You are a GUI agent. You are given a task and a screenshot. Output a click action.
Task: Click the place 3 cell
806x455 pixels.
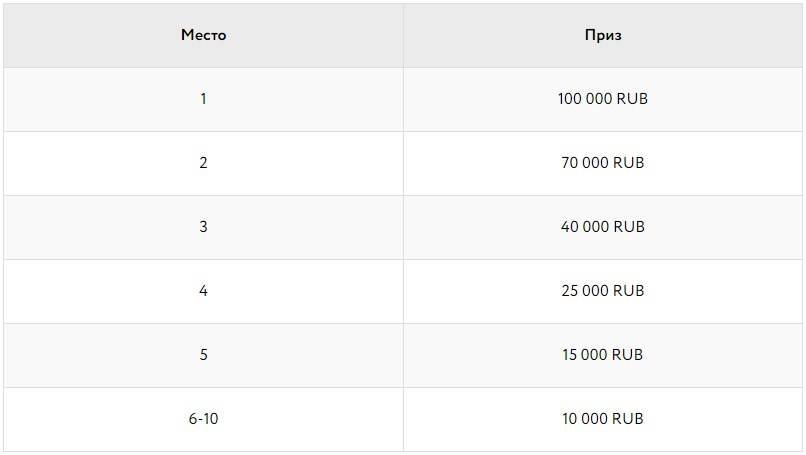pos(203,227)
